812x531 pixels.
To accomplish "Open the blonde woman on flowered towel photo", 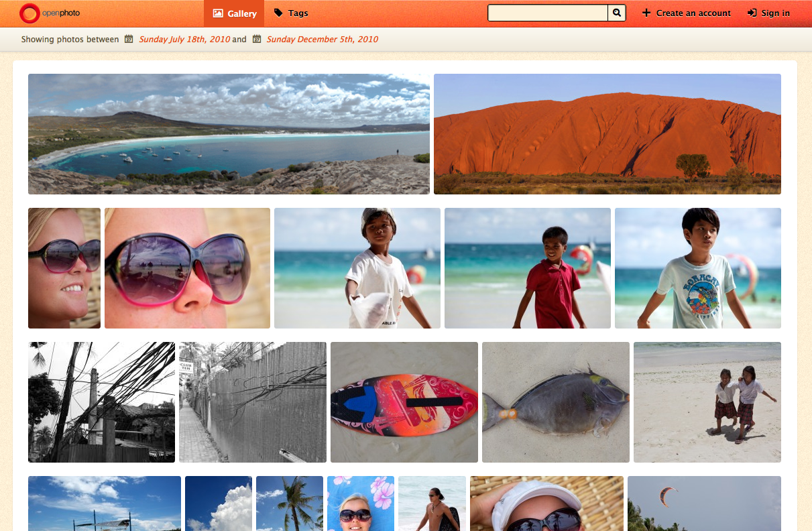I will tap(361, 504).
